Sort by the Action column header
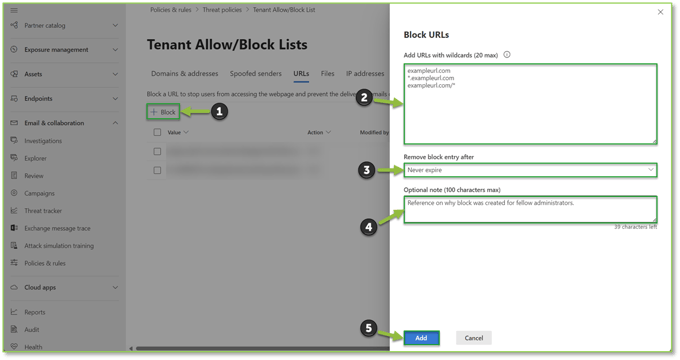Screen dimensions: 680x360 click(319, 132)
